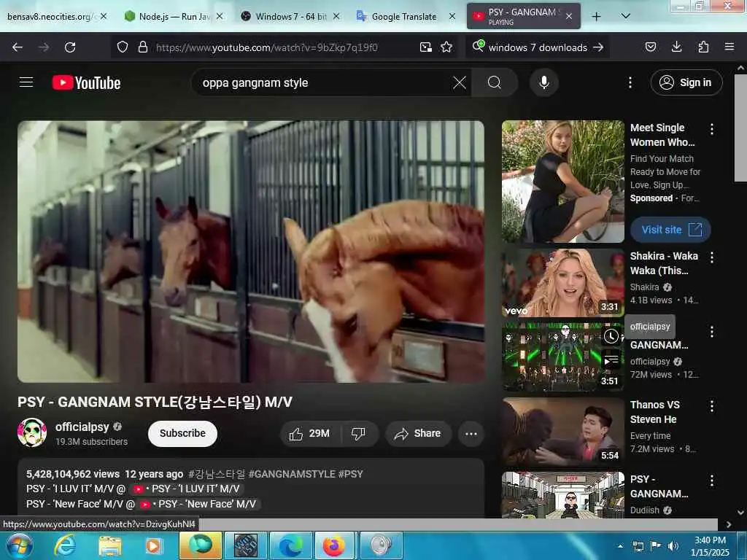
Task: Share the Gangnam Style video
Action: [x=417, y=433]
